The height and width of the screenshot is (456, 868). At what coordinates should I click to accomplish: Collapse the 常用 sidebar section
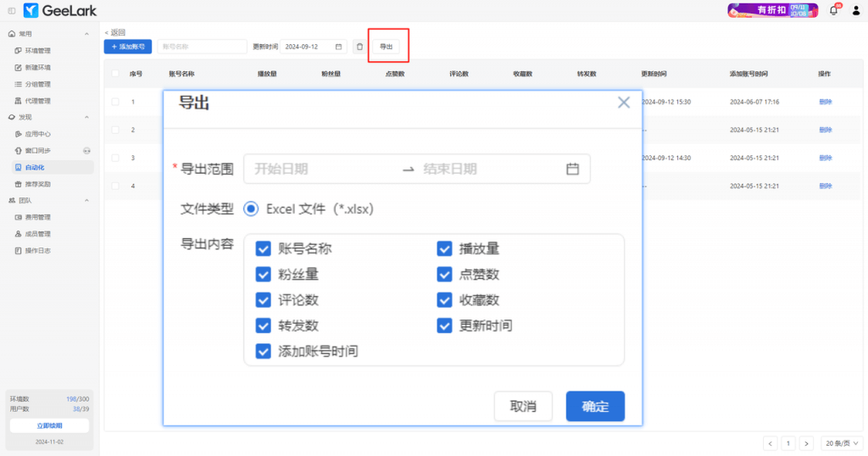click(x=86, y=34)
